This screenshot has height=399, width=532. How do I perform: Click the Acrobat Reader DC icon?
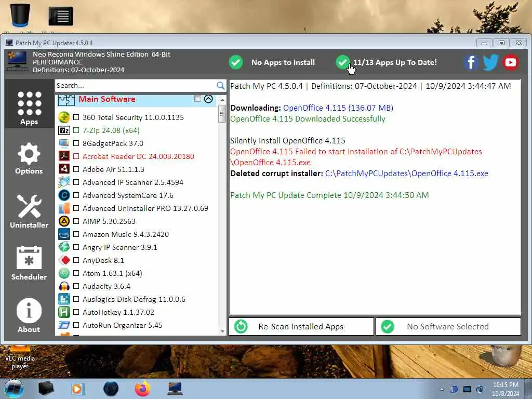pyautogui.click(x=64, y=156)
